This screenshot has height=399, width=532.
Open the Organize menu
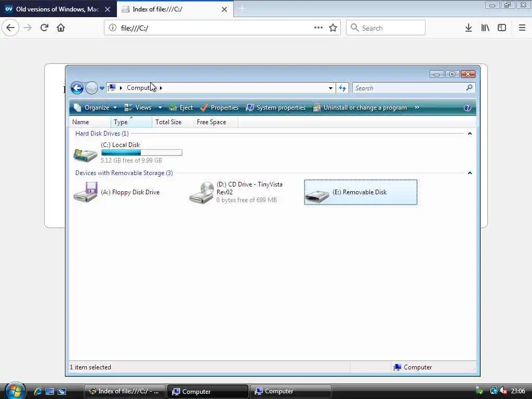pyautogui.click(x=96, y=108)
